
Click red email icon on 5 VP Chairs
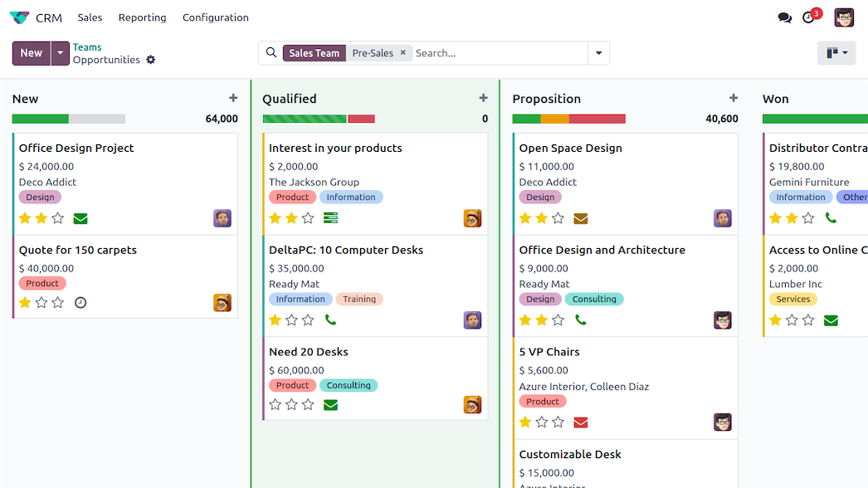[581, 422]
